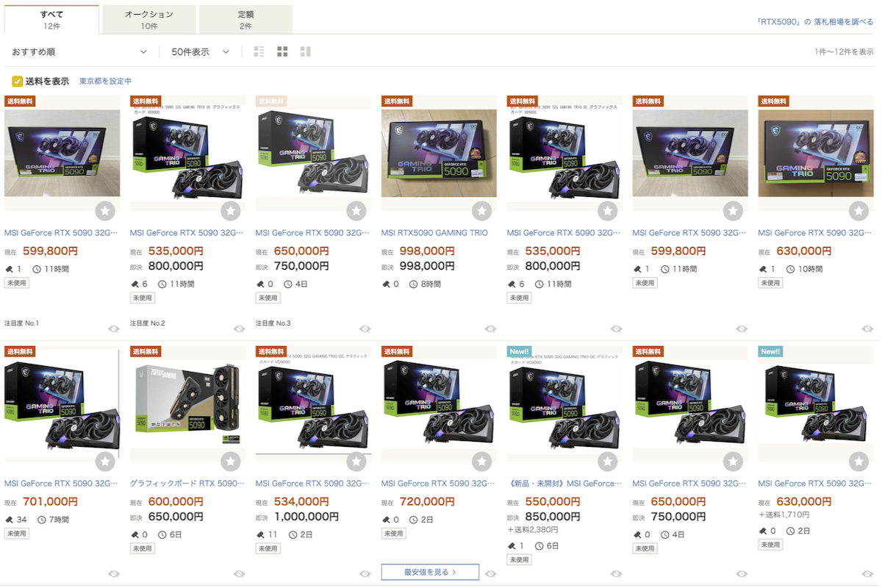Click eye icon on 注目度 No.3 listing

pos(365,329)
